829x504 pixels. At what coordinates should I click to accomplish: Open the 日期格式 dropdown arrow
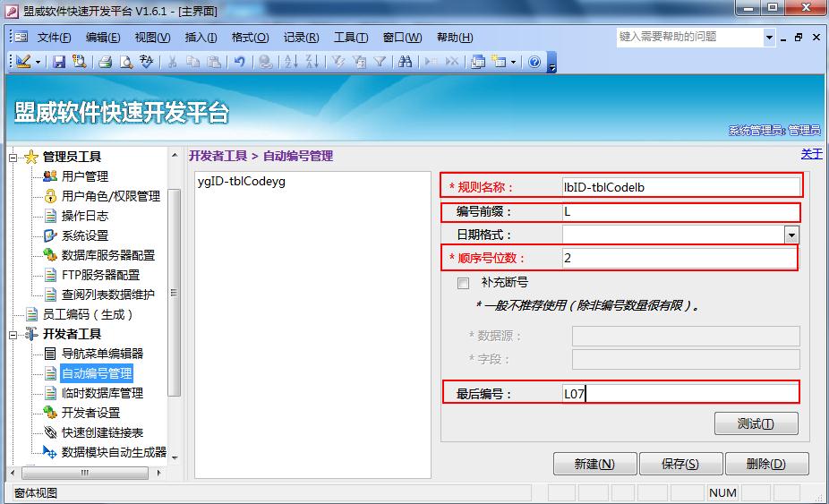point(791,235)
